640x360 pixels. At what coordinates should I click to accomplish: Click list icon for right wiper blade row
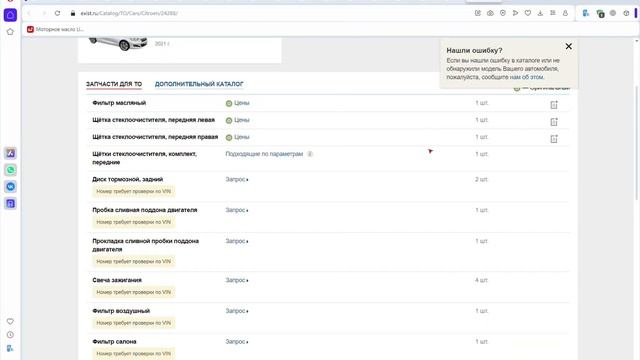click(554, 139)
